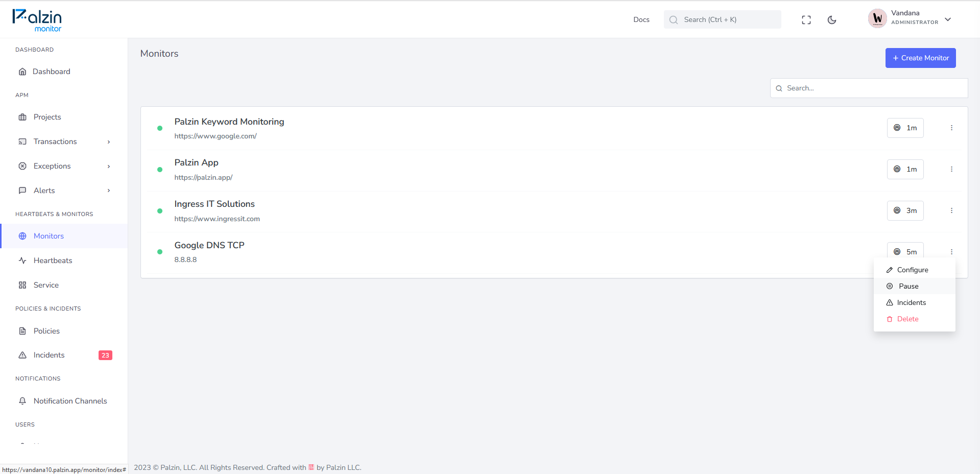The height and width of the screenshot is (474, 980).
Task: Switch to dark mode moon icon
Action: tap(832, 20)
